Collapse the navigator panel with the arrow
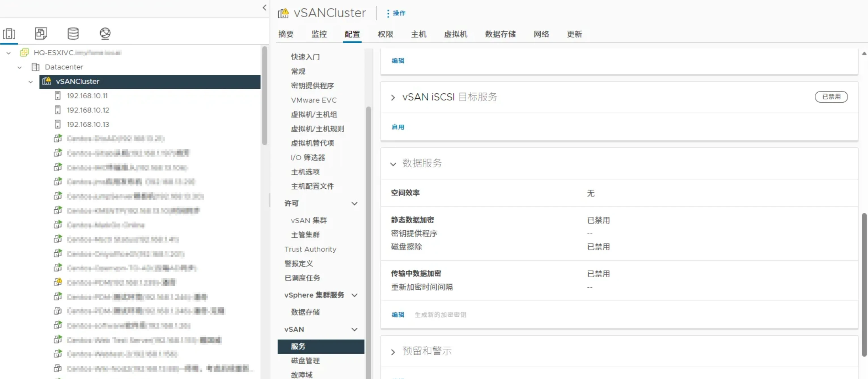The width and height of the screenshot is (868, 379). coord(264,7)
